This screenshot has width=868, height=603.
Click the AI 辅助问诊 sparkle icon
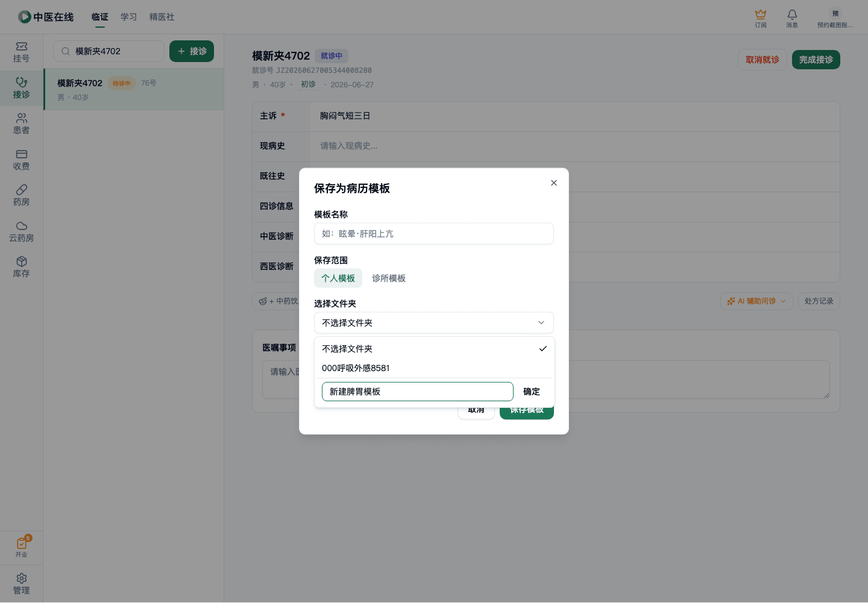[x=731, y=301]
